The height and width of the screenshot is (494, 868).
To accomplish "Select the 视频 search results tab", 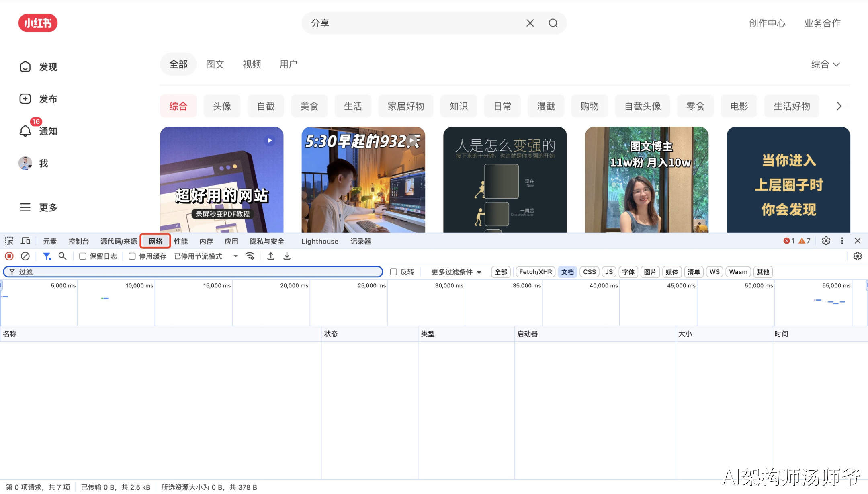I will click(x=252, y=64).
